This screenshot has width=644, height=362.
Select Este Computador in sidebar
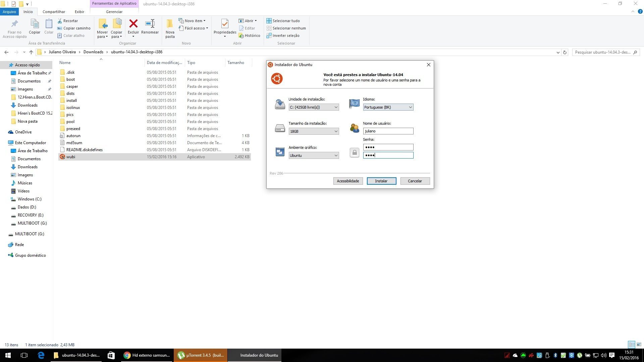click(x=30, y=143)
